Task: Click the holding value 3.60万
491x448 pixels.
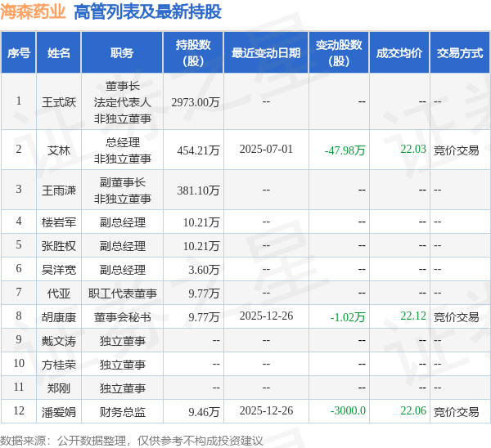Action: [204, 270]
